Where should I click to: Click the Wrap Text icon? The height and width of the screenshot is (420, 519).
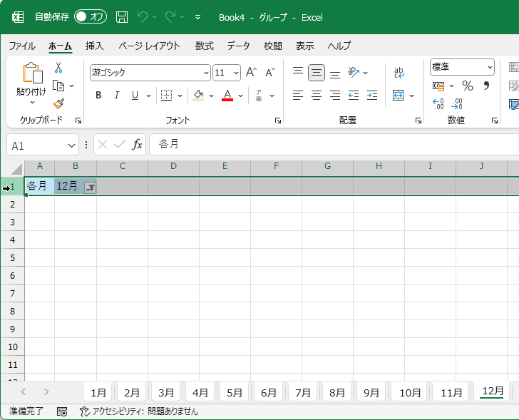coord(399,73)
